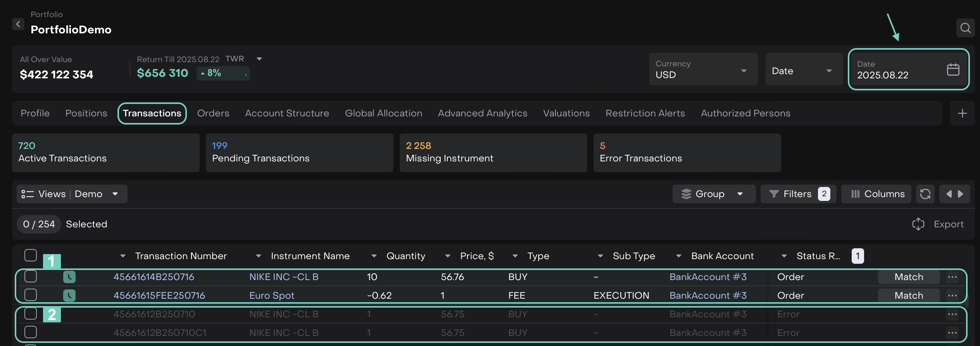Expand the Group dropdown
The image size is (980, 346).
pos(714,194)
